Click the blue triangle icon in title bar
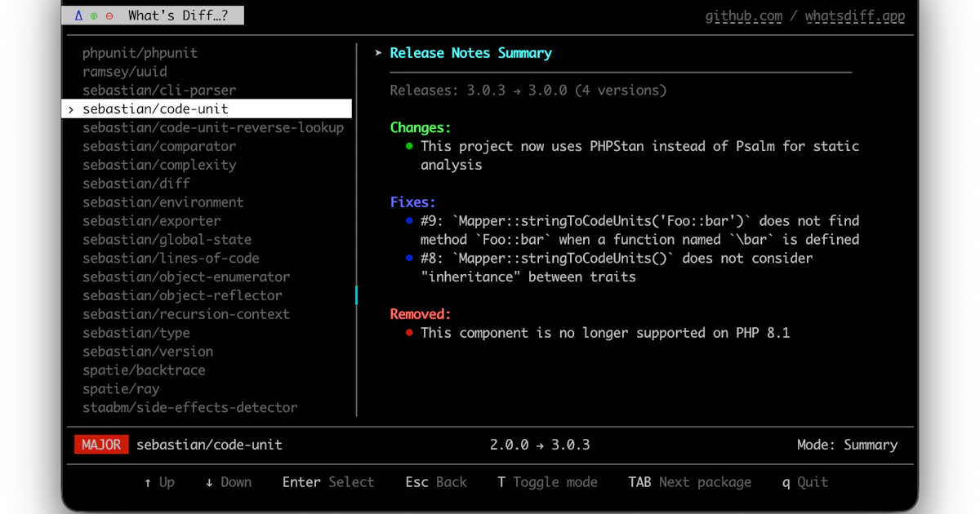The height and width of the screenshot is (514, 980). [78, 16]
